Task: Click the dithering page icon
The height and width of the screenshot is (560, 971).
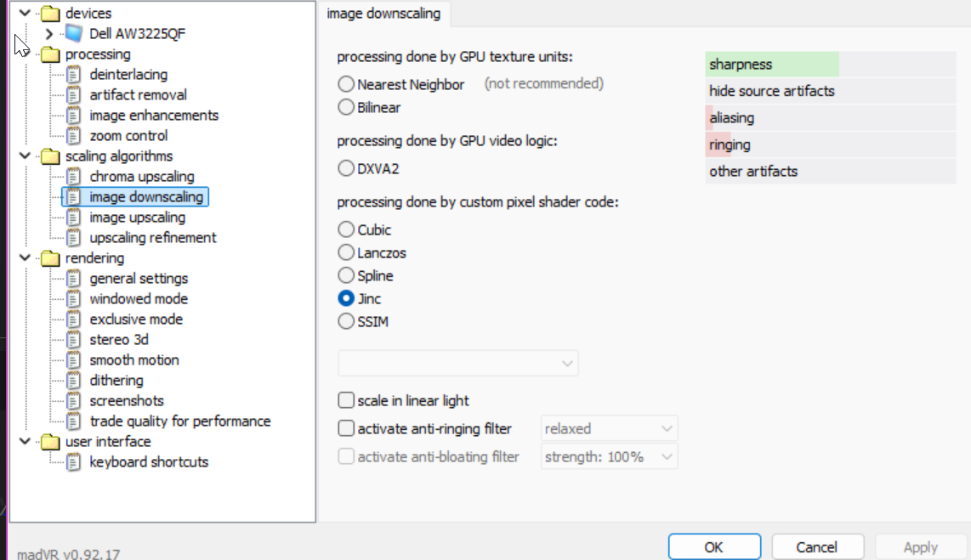Action: coord(75,381)
